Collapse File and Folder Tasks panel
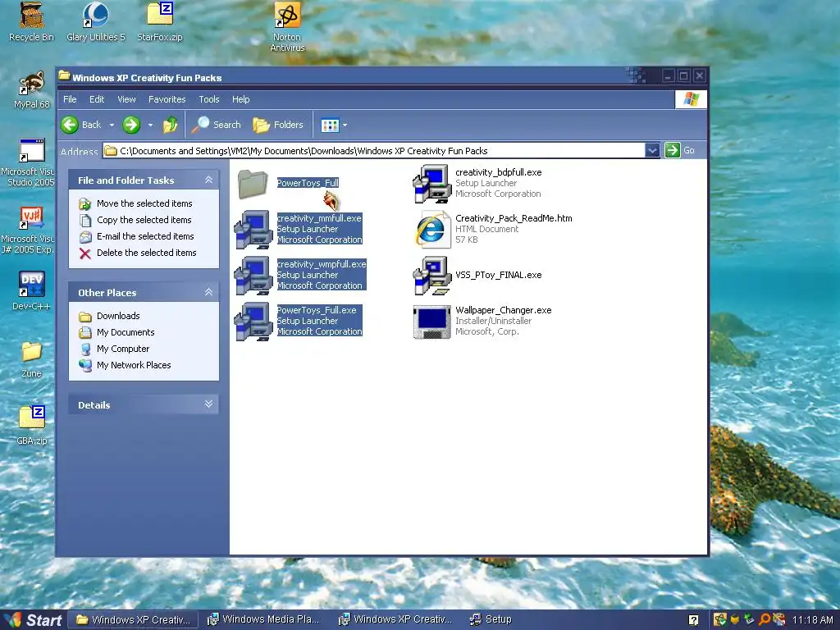The height and width of the screenshot is (630, 840). pyautogui.click(x=209, y=180)
